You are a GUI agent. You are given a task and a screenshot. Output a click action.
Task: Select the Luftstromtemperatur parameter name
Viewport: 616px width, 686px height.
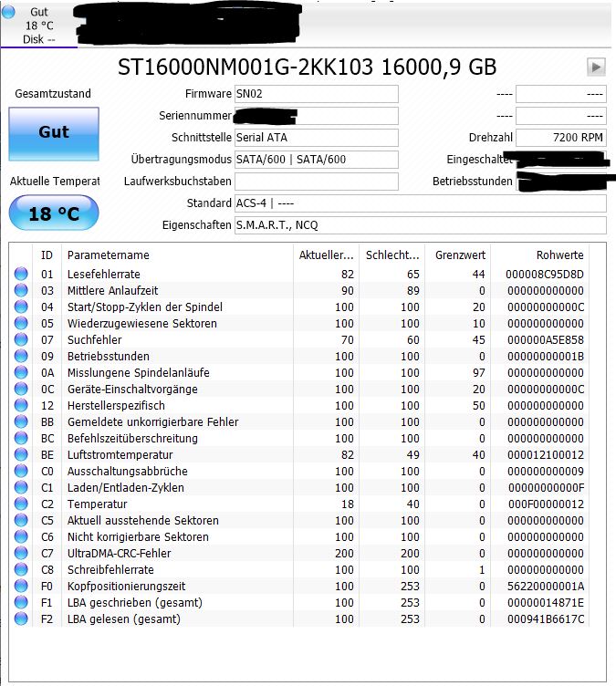120,455
